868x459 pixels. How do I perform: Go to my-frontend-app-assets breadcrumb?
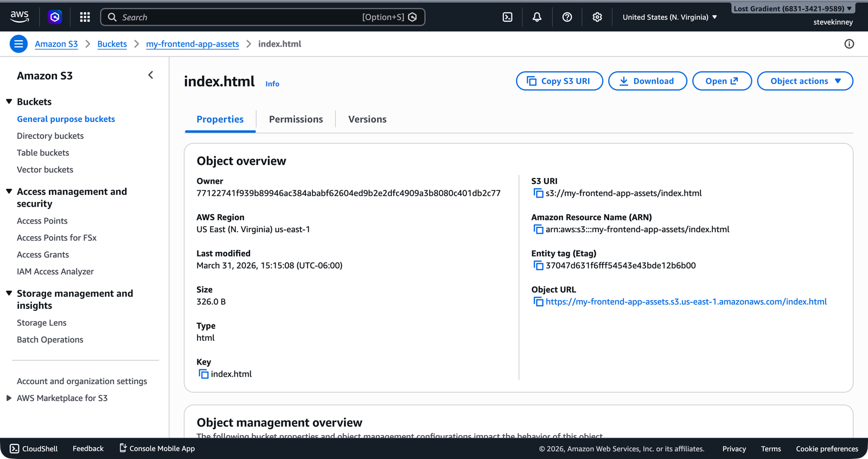(193, 44)
